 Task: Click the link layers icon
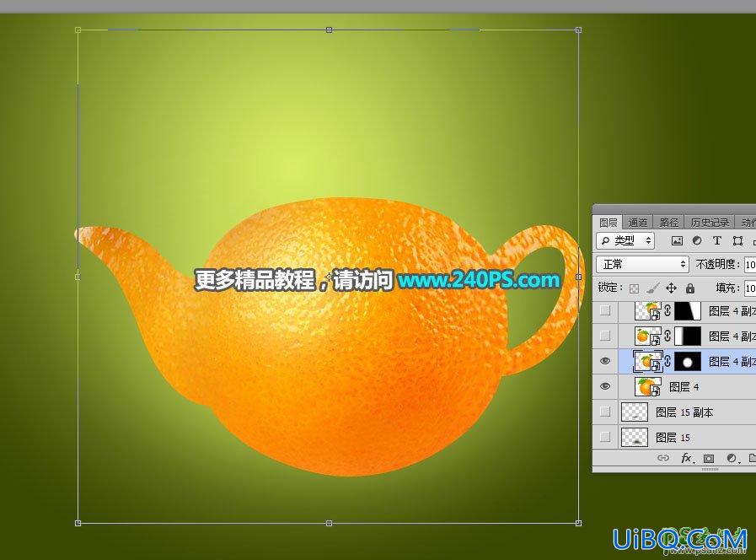pyautogui.click(x=663, y=458)
